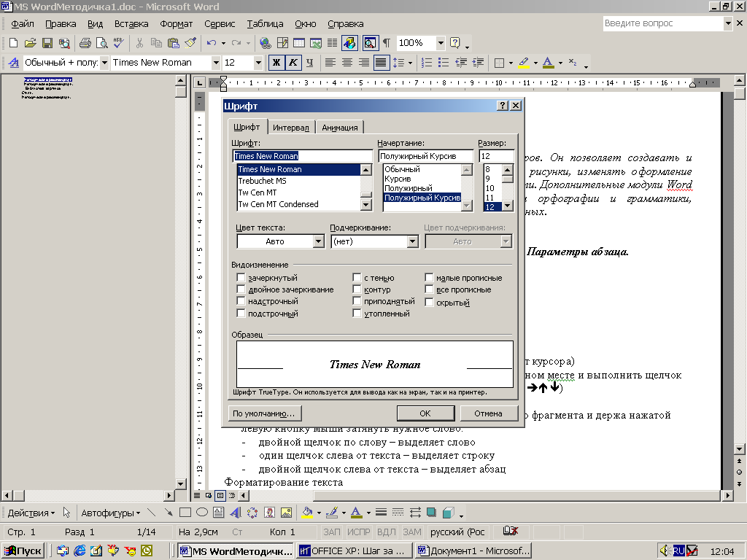The height and width of the screenshot is (560, 747).
Task: Check the подстрочный option
Action: (241, 314)
